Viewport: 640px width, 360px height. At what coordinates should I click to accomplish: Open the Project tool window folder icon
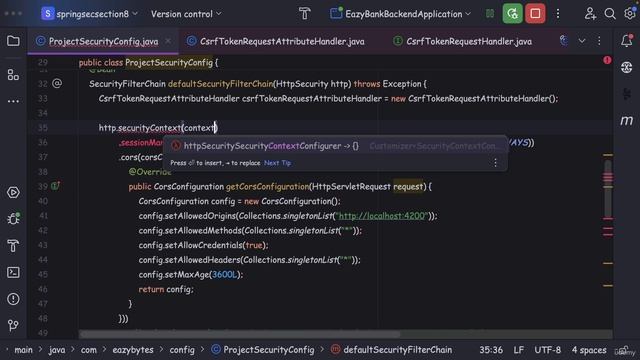13,41
